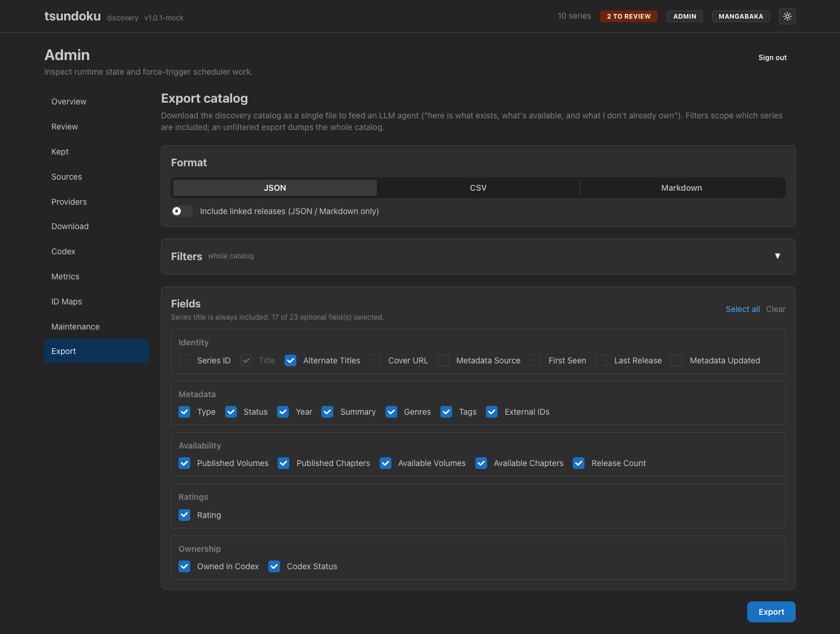Enable Cover URL field checkbox
Screen dimensions: 840x634
coord(376,360)
